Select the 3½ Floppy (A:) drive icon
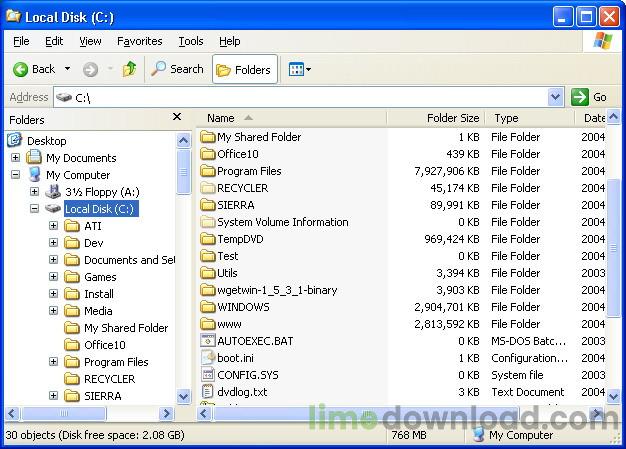626x449 pixels. [x=52, y=192]
